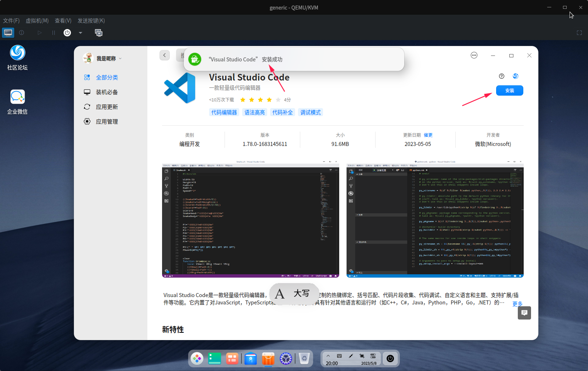Open the 发送按键(K) menu
This screenshot has width=588, height=371.
(x=90, y=21)
